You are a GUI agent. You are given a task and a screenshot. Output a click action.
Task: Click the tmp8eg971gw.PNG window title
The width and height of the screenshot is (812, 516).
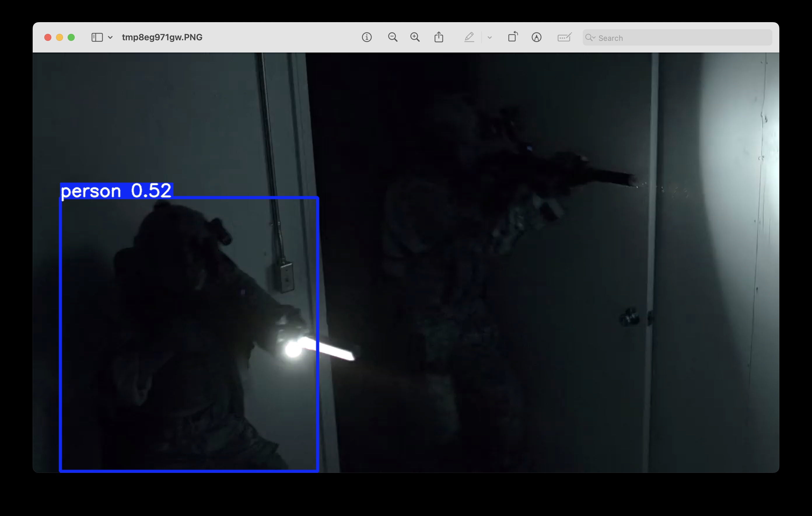[x=162, y=37]
